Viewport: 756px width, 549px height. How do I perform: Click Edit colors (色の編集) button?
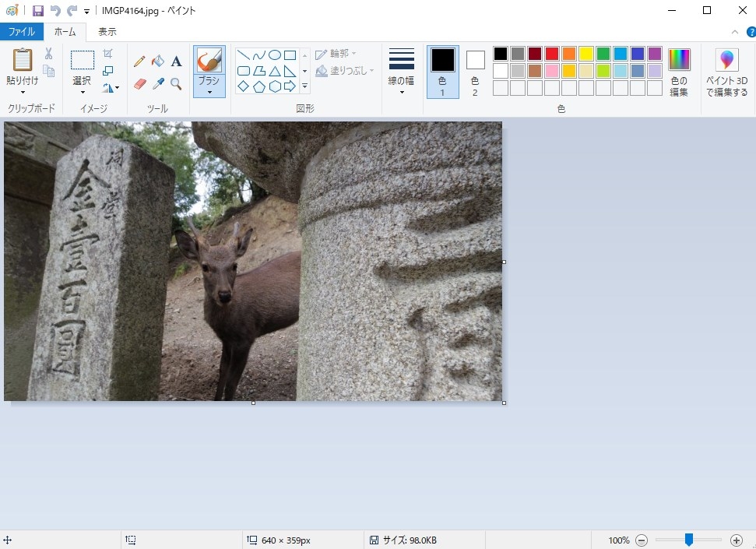coord(679,71)
